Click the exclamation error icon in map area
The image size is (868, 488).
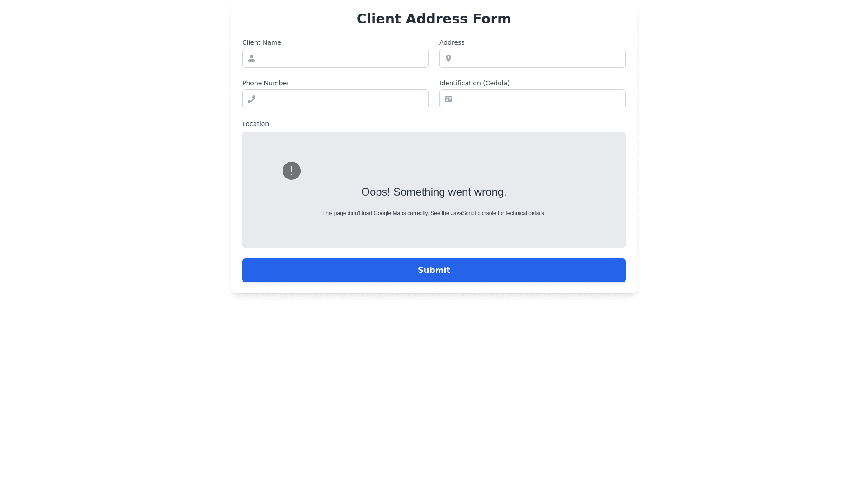(x=292, y=171)
